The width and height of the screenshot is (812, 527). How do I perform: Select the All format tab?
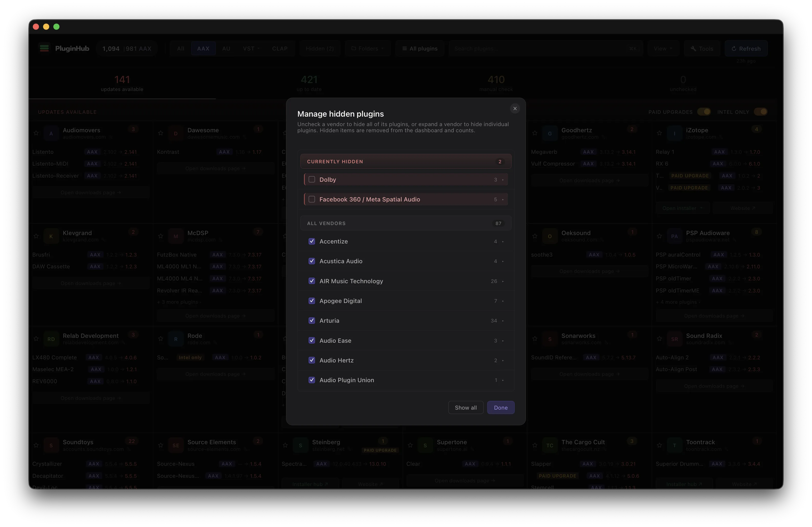point(180,48)
